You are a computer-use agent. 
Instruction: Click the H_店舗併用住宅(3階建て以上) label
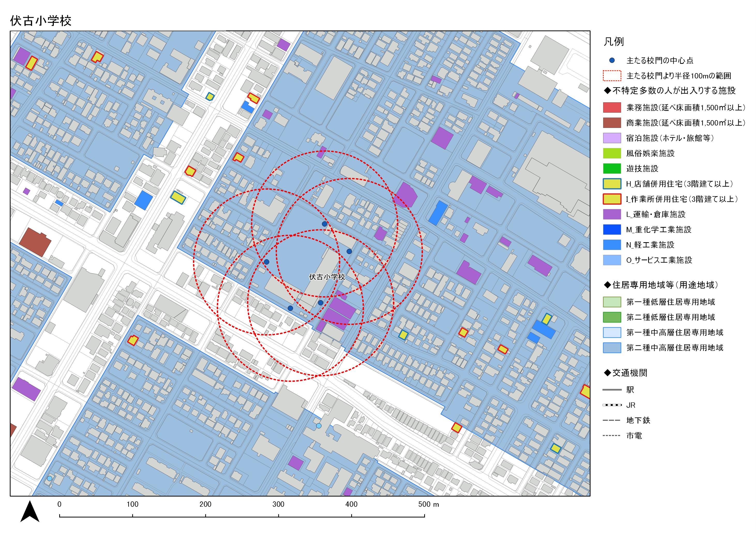pyautogui.click(x=680, y=184)
